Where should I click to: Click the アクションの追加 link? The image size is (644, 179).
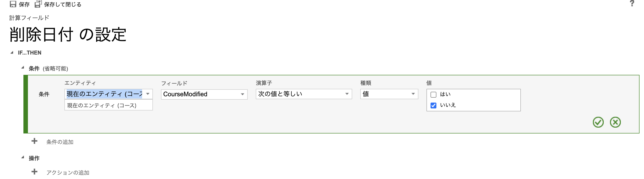click(68, 172)
